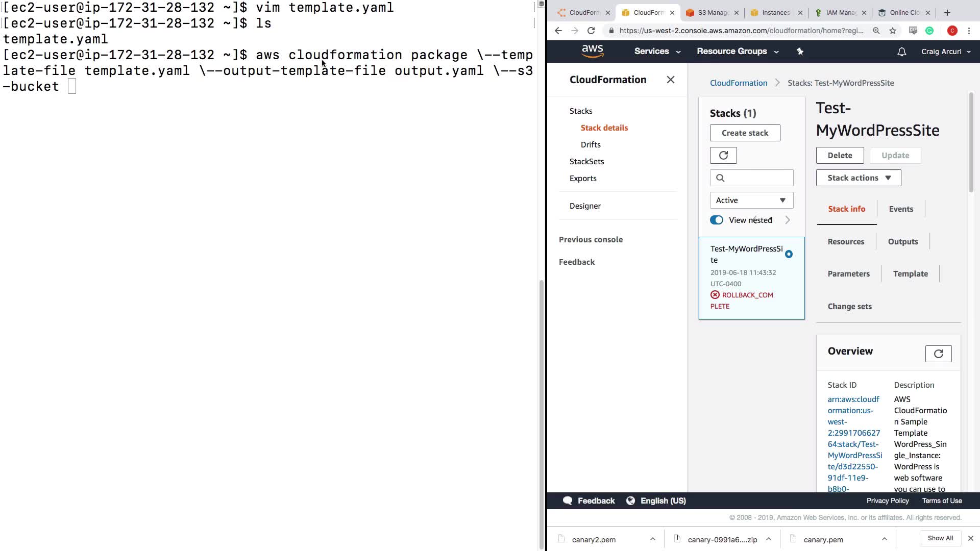Open the Active filter dropdown
Viewport: 980px width, 551px height.
751,201
